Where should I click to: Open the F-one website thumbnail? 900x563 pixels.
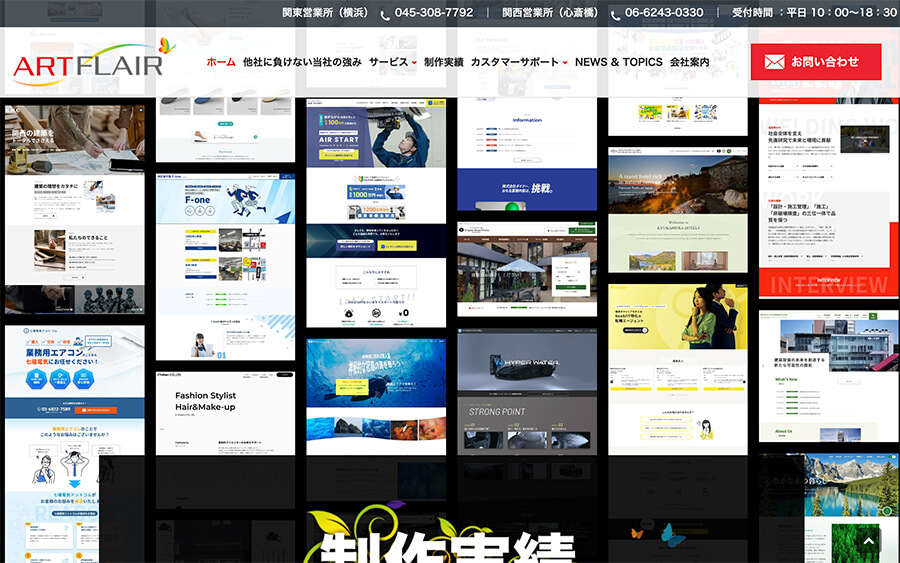click(x=225, y=268)
